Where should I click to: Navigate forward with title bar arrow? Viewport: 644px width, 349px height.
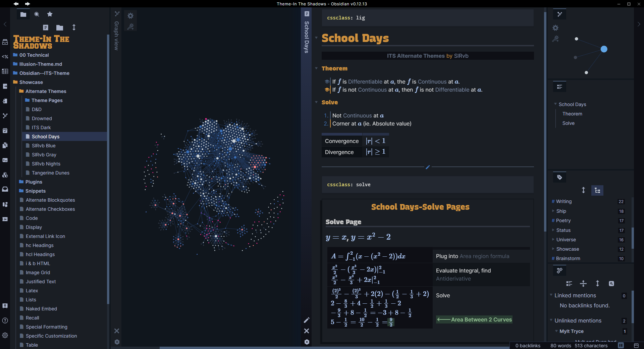point(28,4)
